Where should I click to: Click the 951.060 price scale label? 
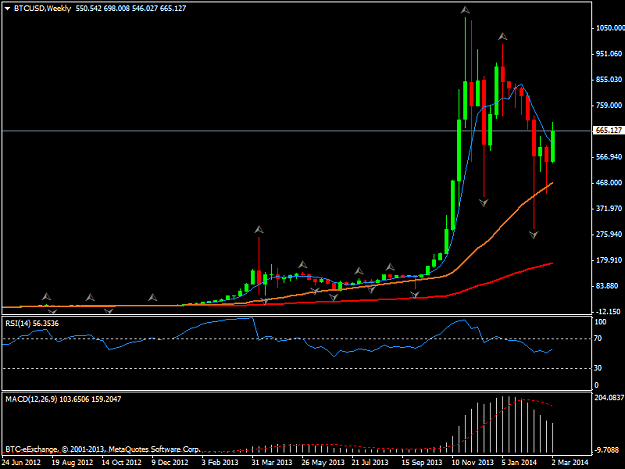click(x=609, y=54)
